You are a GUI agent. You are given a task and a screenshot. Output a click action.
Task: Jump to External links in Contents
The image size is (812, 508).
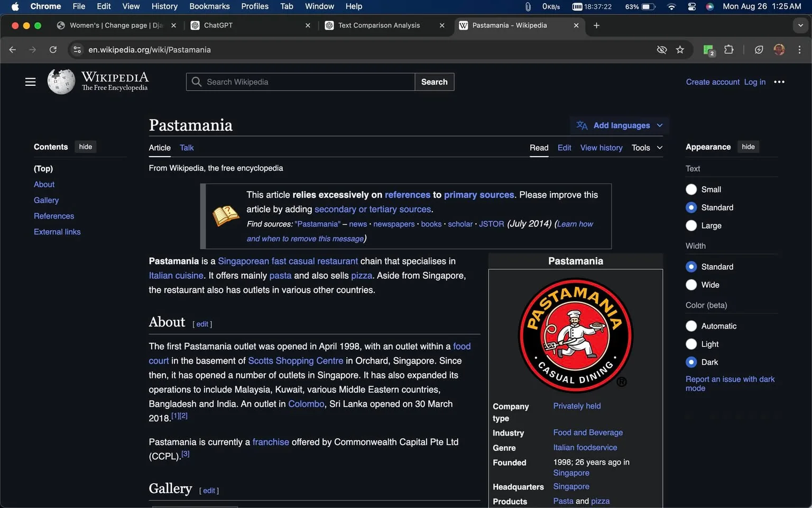tap(57, 232)
